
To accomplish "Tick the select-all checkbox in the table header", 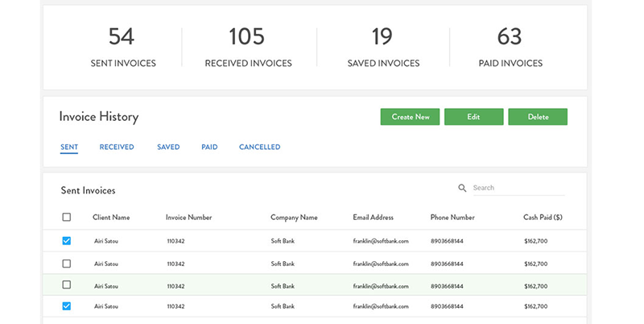I will click(67, 218).
